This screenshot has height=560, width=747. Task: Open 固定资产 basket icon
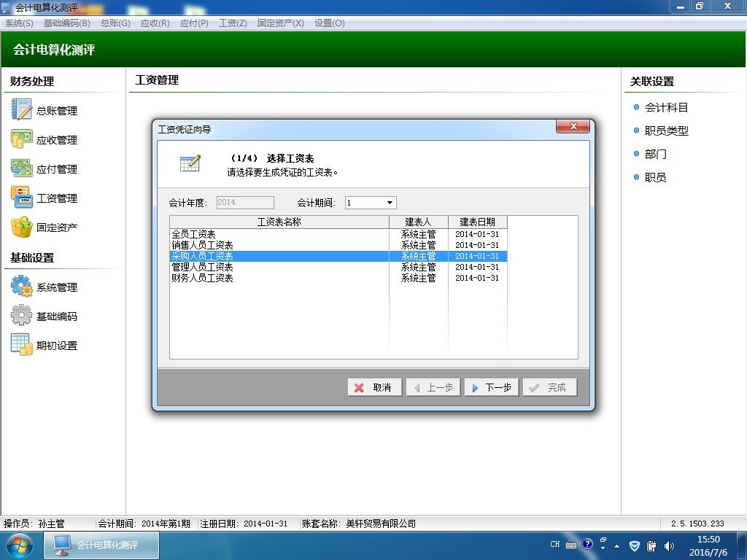(x=21, y=227)
